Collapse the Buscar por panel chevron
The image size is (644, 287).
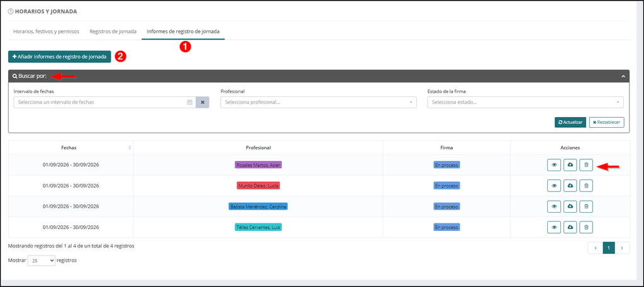point(623,77)
